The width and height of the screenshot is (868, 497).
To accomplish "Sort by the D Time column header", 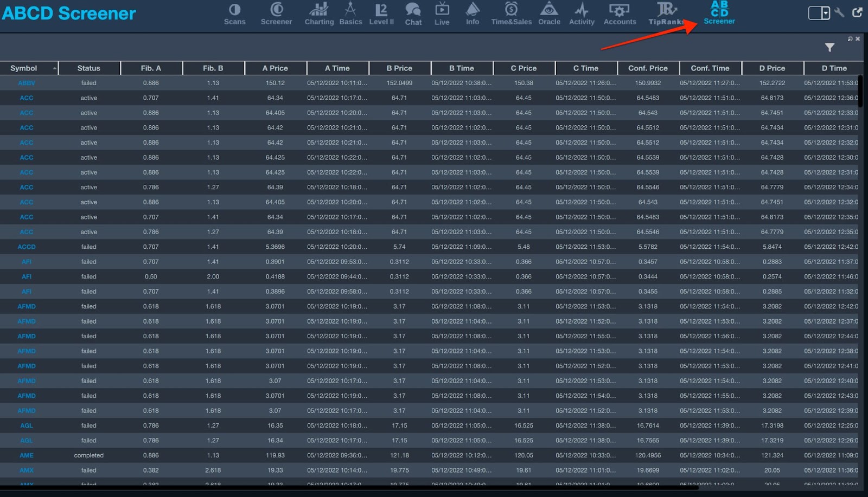I will pos(834,68).
